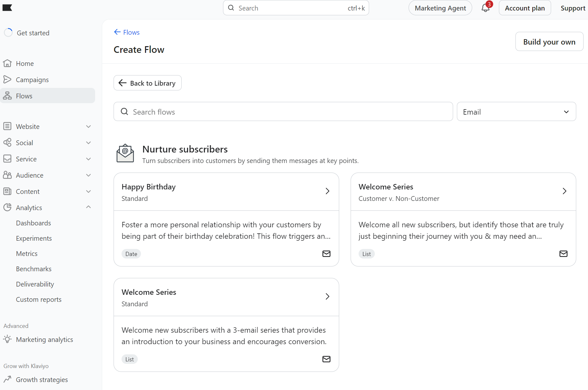
Task: Collapse the Analytics section
Action: pyautogui.click(x=88, y=207)
